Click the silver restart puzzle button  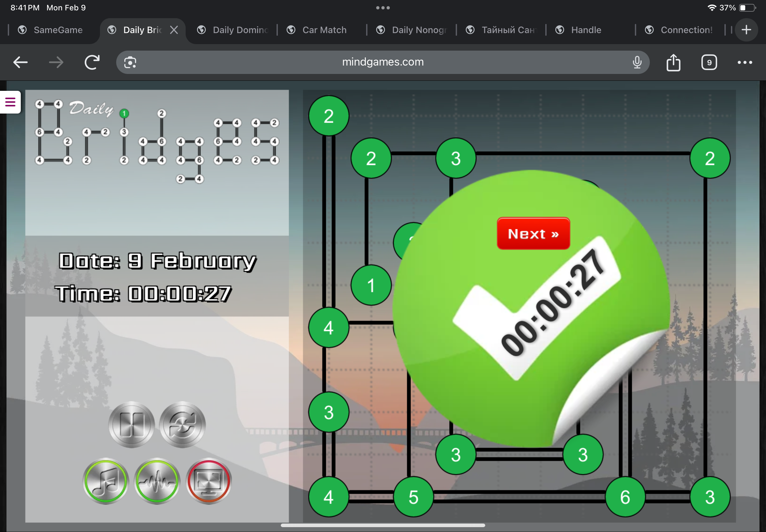coord(182,424)
